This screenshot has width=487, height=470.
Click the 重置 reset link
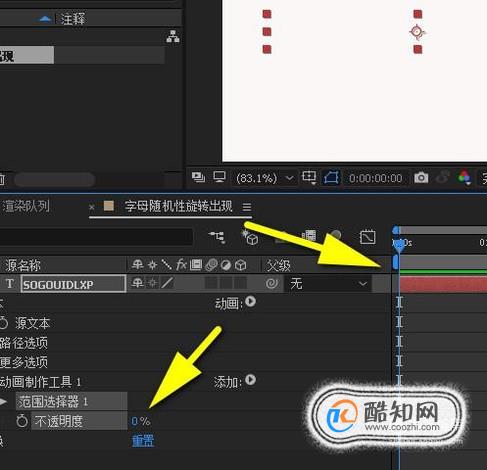pos(143,441)
